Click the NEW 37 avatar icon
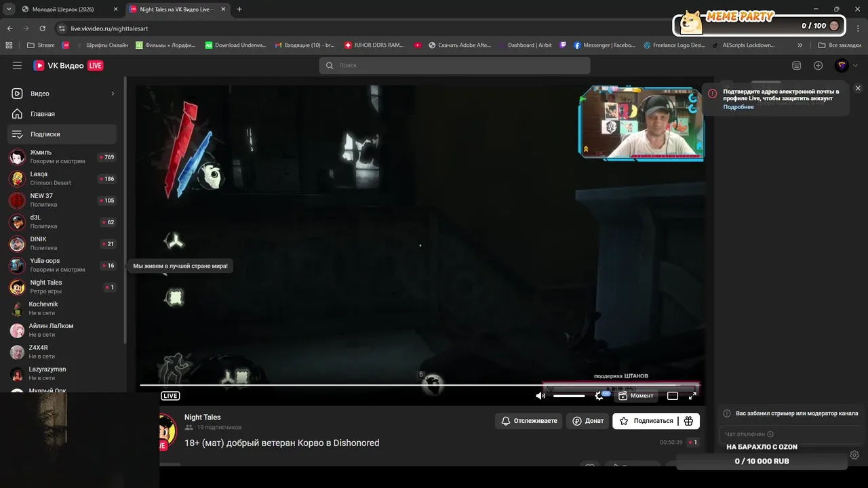The image size is (868, 488). click(x=17, y=201)
